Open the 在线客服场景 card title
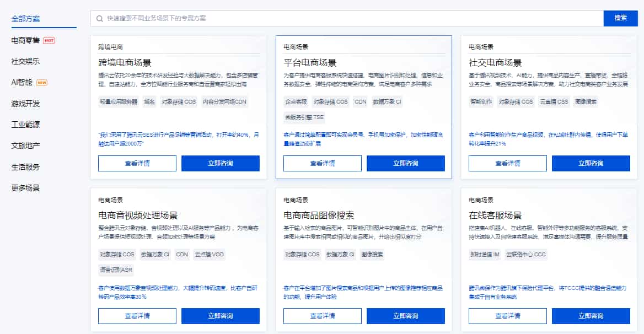Viewport: 644px width, 334px height. tap(495, 215)
